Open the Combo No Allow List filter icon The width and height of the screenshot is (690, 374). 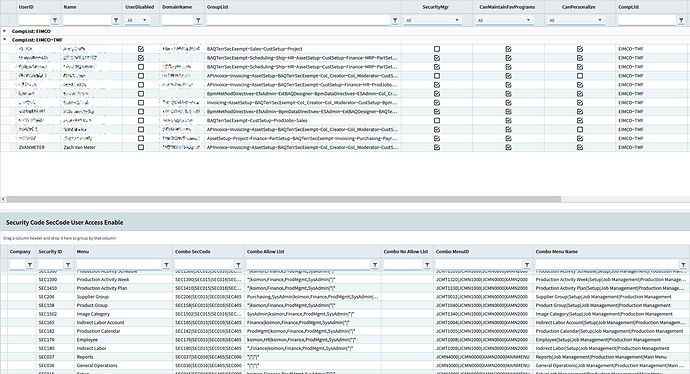point(427,265)
